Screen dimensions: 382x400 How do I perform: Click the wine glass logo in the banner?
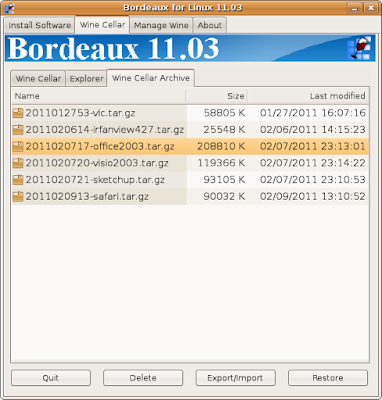pos(359,48)
